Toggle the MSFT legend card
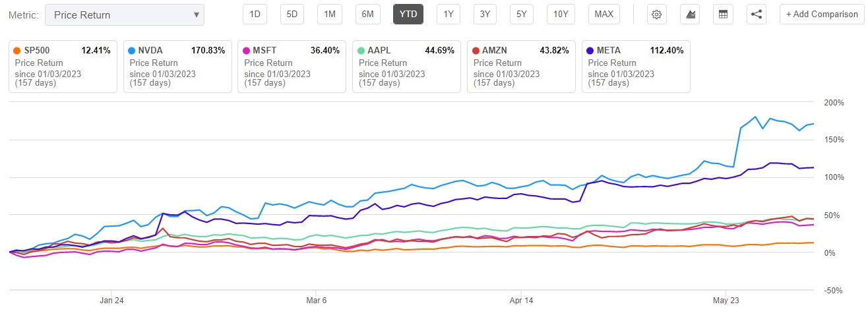Image resolution: width=868 pixels, height=321 pixels. pos(291,67)
